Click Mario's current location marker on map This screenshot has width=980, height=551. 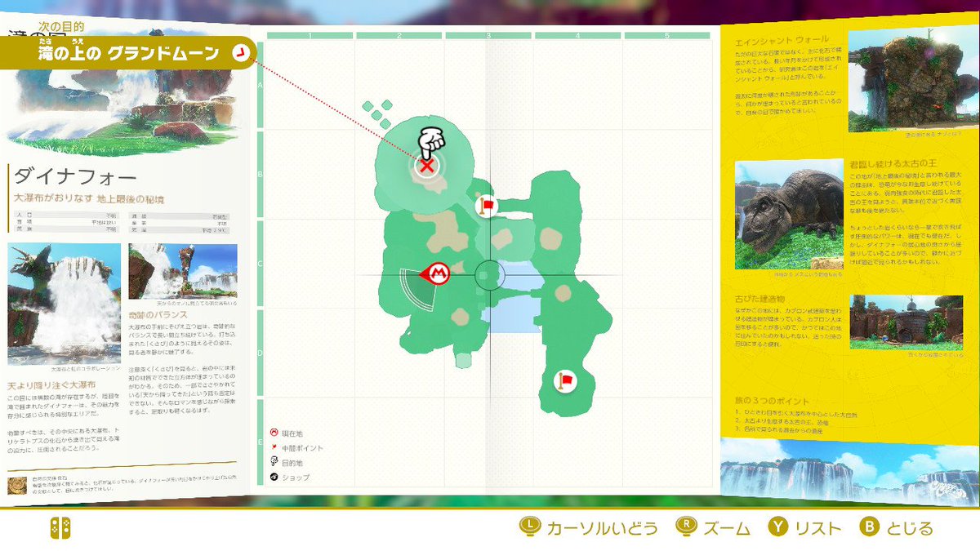[437, 273]
